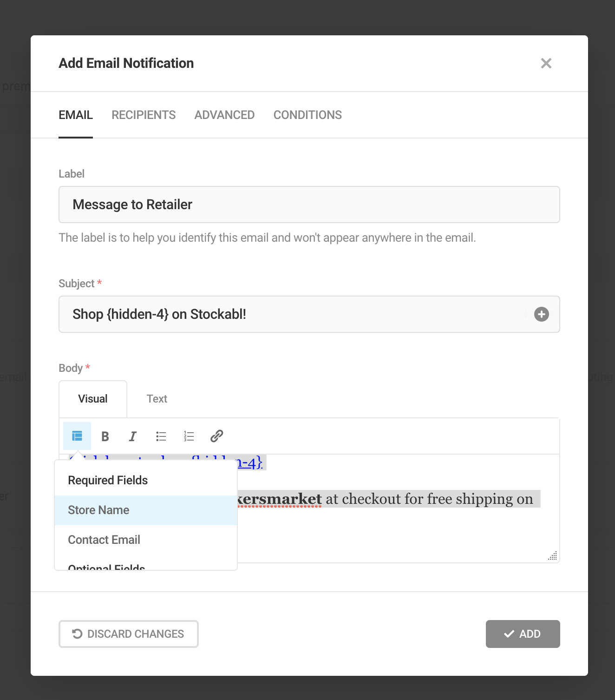The height and width of the screenshot is (700, 615).
Task: Insert a numbered list
Action: [x=189, y=436]
